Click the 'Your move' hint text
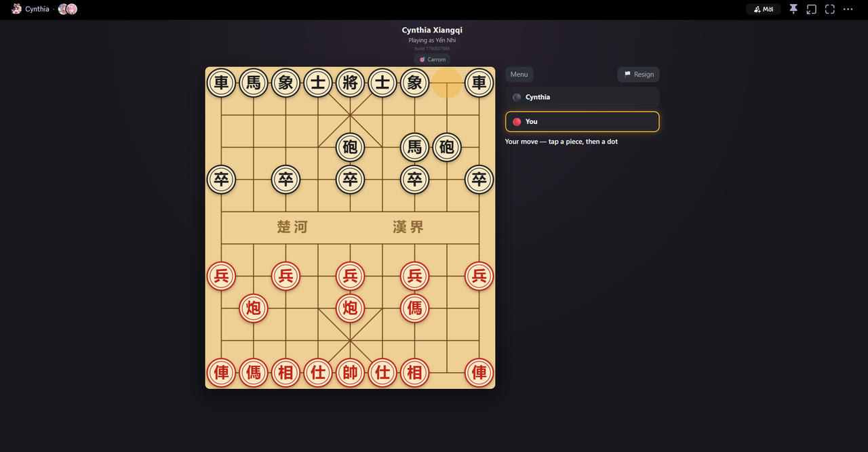The height and width of the screenshot is (452, 868). (x=561, y=142)
